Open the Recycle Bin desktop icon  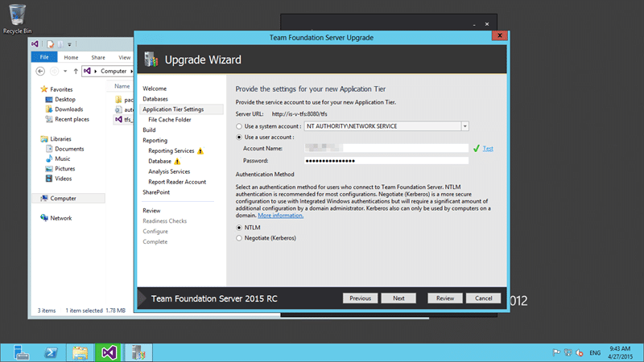[x=17, y=19]
